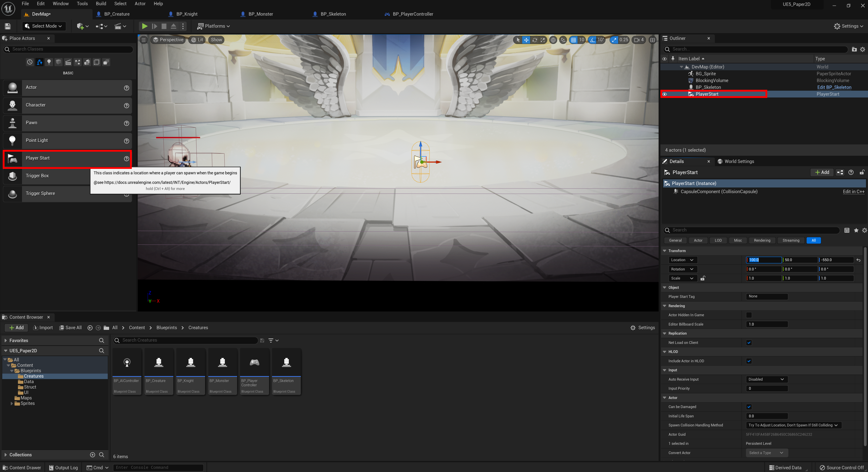Click Edit BP_Skeleton link
Image resolution: width=868 pixels, height=472 pixels.
tap(834, 87)
